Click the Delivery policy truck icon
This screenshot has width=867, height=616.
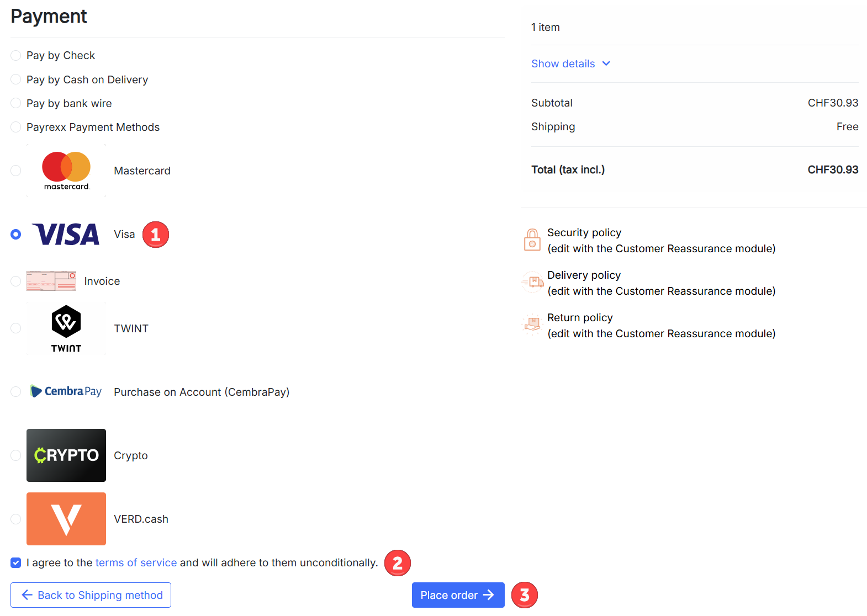pos(532,283)
